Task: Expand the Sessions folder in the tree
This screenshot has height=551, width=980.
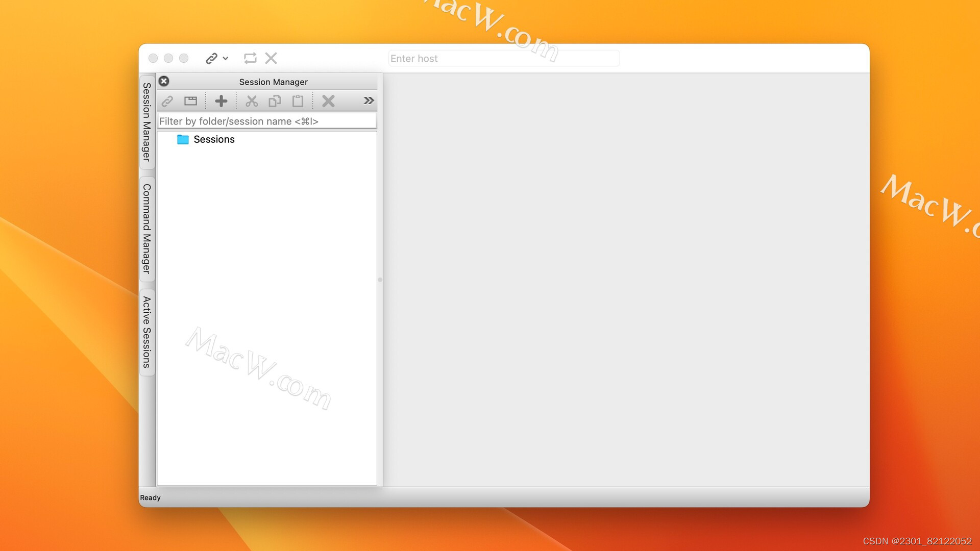Action: pyautogui.click(x=183, y=139)
